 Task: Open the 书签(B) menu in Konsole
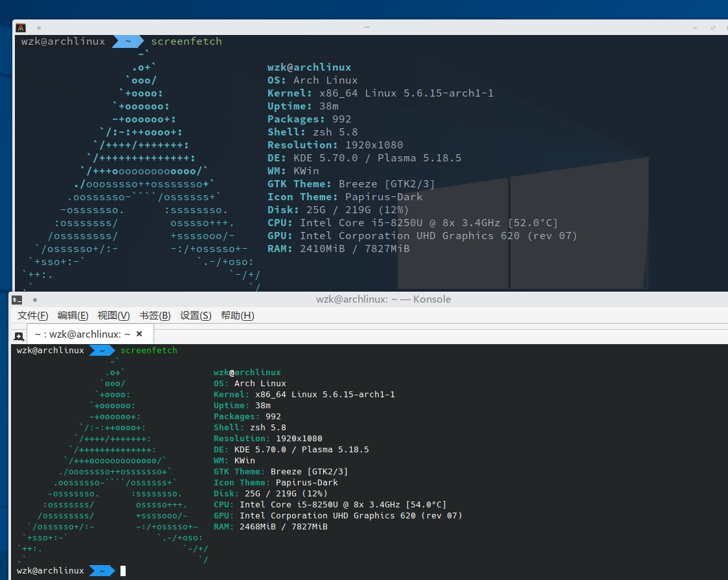pyautogui.click(x=155, y=316)
